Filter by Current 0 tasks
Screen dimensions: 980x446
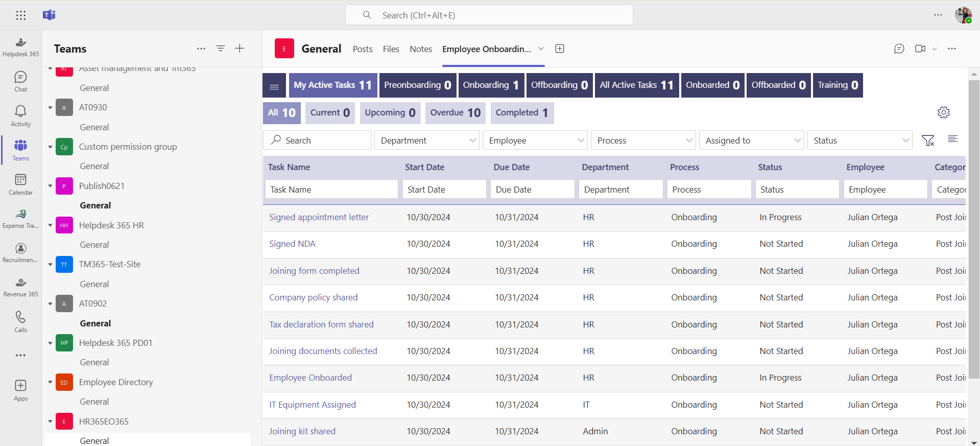point(330,113)
